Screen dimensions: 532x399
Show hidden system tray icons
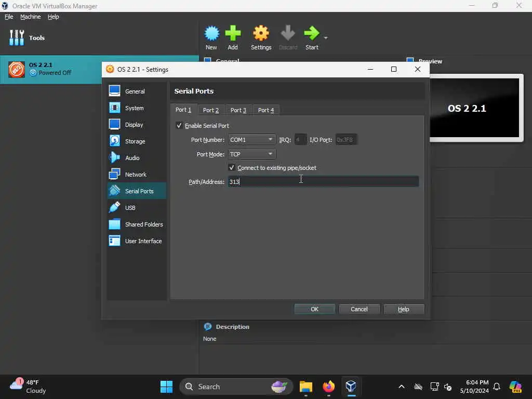tap(402, 387)
